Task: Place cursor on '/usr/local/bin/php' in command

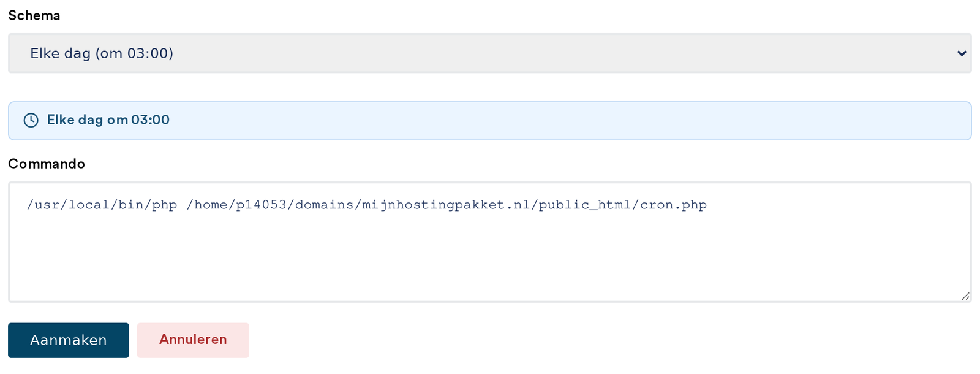Action: 102,205
